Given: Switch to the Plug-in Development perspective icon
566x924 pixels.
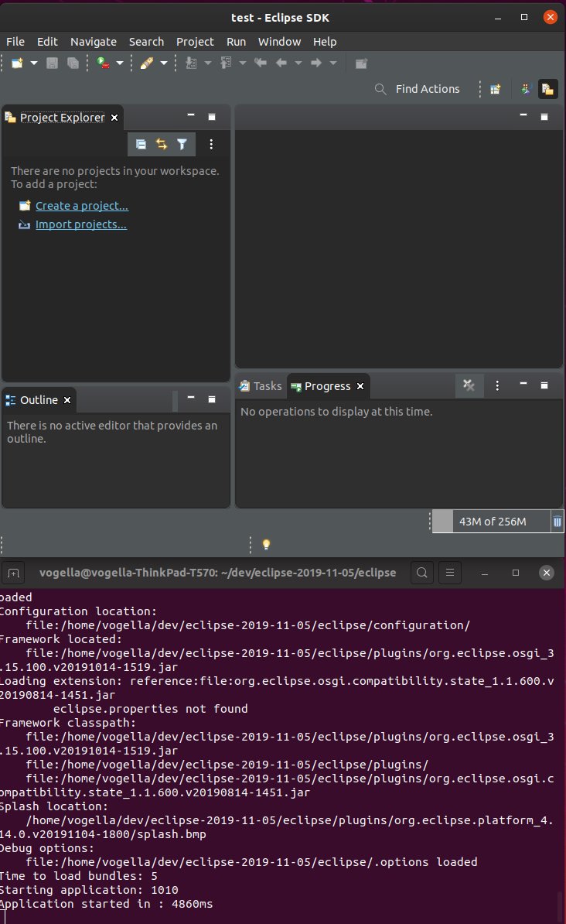Looking at the screenshot, I should click(526, 89).
